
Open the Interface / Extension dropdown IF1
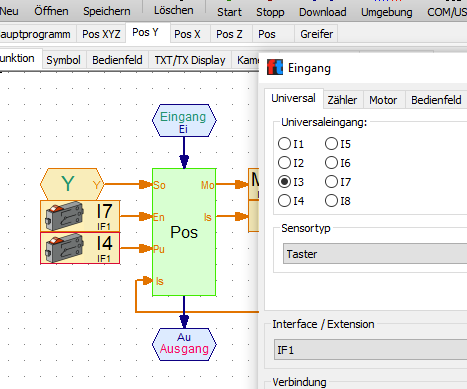(x=371, y=350)
